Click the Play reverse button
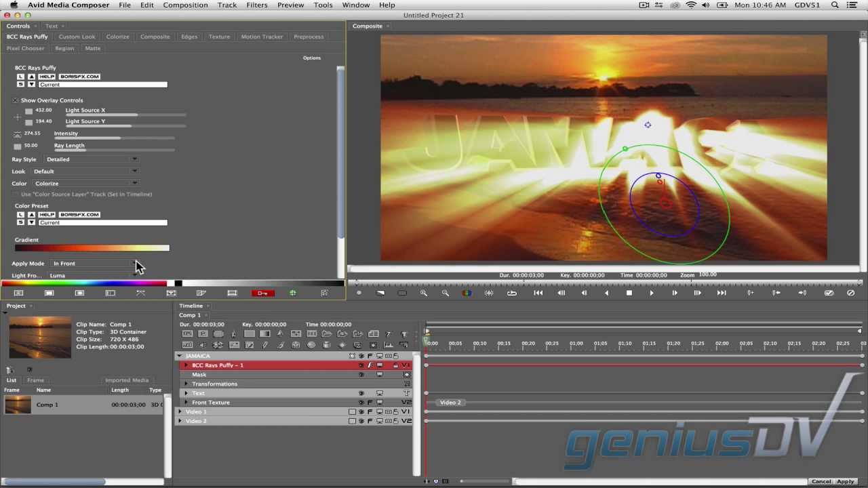The image size is (868, 488). [606, 293]
